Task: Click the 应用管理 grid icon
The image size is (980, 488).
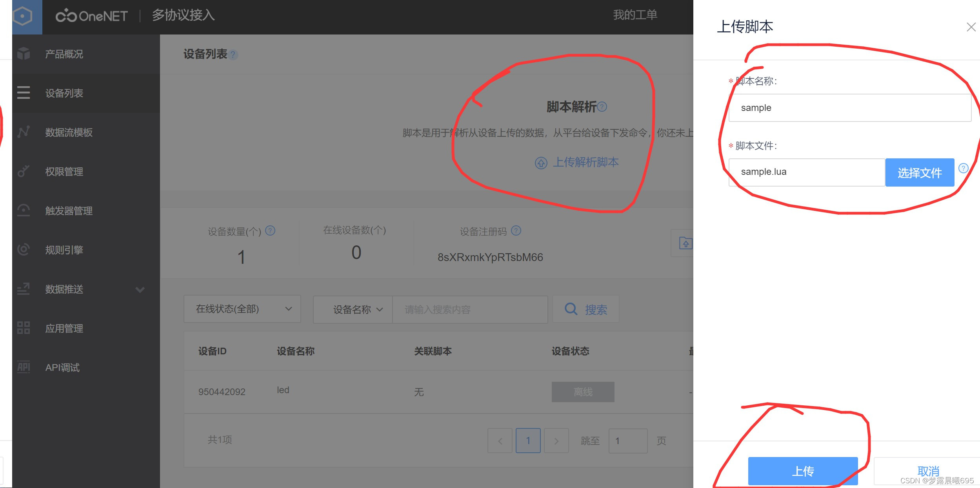Action: point(24,328)
